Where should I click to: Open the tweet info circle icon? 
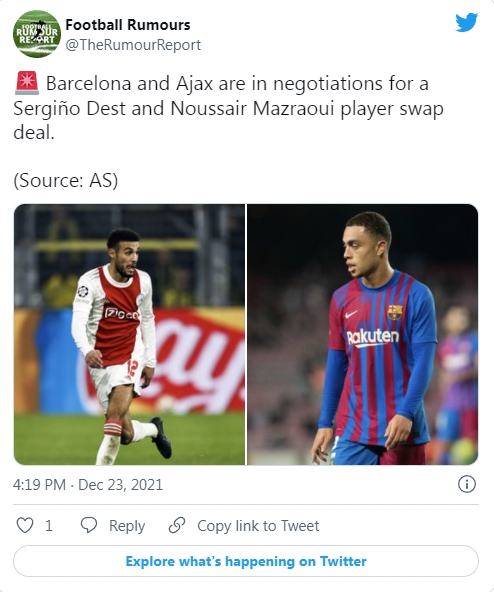[467, 484]
